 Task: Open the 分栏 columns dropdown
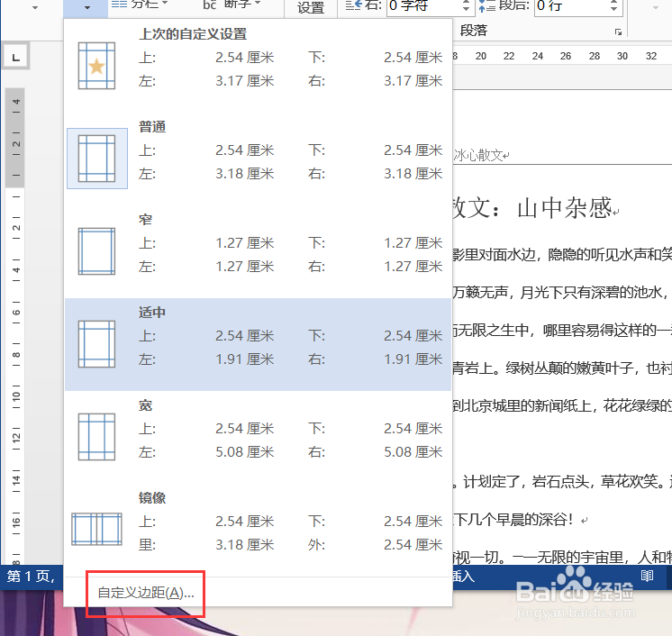click(x=140, y=5)
